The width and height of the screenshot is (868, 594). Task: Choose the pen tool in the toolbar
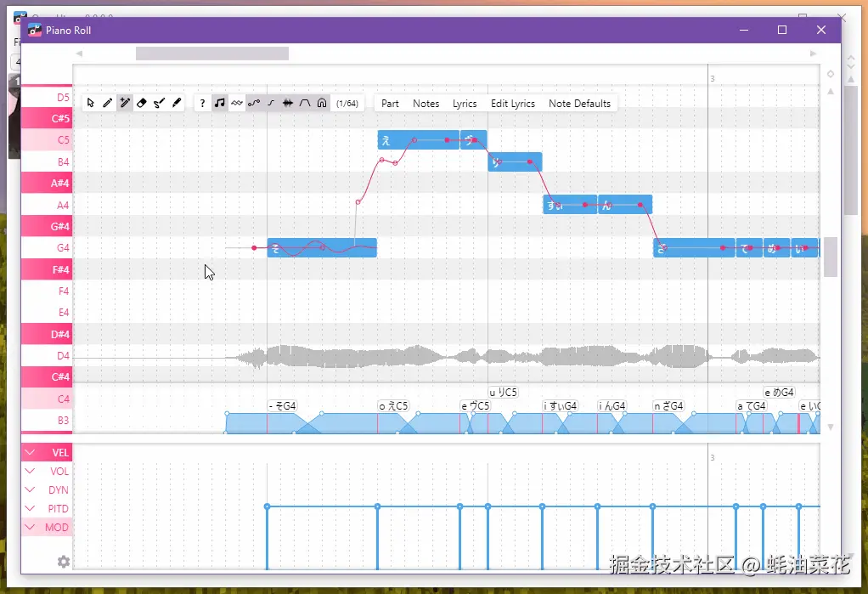[x=176, y=102]
